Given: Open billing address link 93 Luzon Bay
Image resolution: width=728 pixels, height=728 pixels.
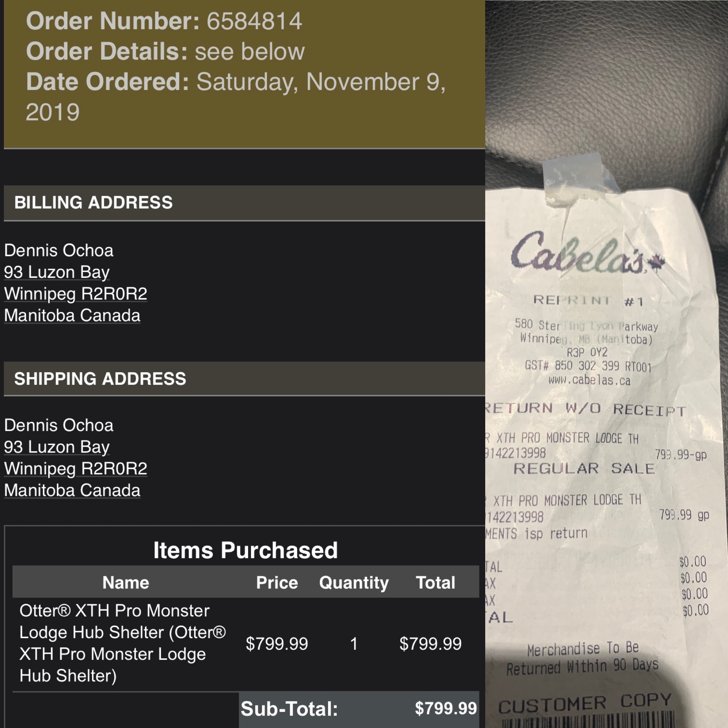Looking at the screenshot, I should coord(57,272).
